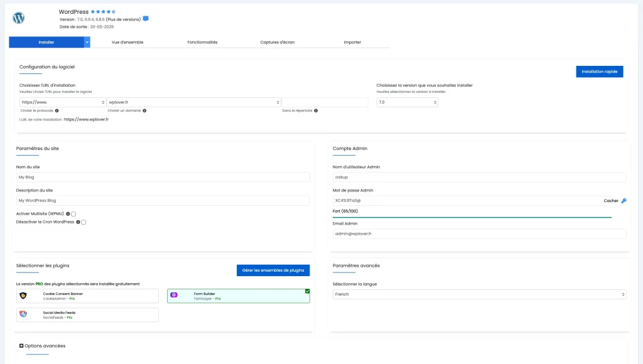This screenshot has width=643, height=364.
Task: Open the reviews chat bubble icon
Action: tap(146, 19)
